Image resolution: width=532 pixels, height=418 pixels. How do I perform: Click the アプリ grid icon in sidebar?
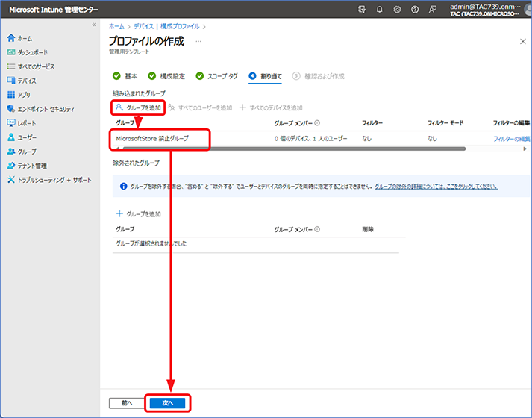[11, 94]
